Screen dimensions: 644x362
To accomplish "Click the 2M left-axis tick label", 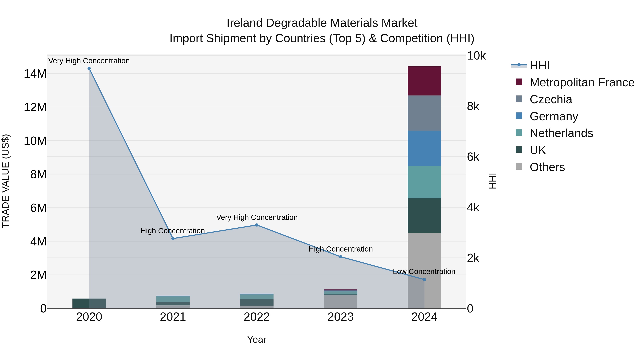I will click(x=38, y=275).
